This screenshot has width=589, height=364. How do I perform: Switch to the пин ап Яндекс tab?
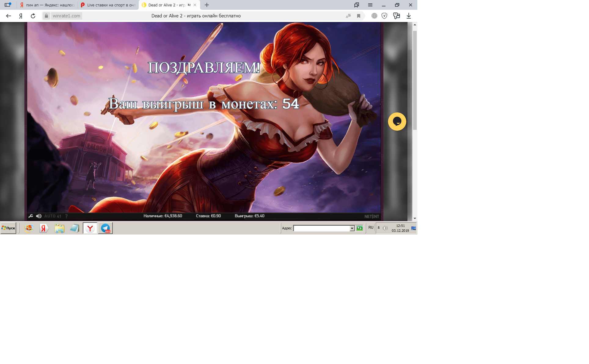pyautogui.click(x=47, y=5)
